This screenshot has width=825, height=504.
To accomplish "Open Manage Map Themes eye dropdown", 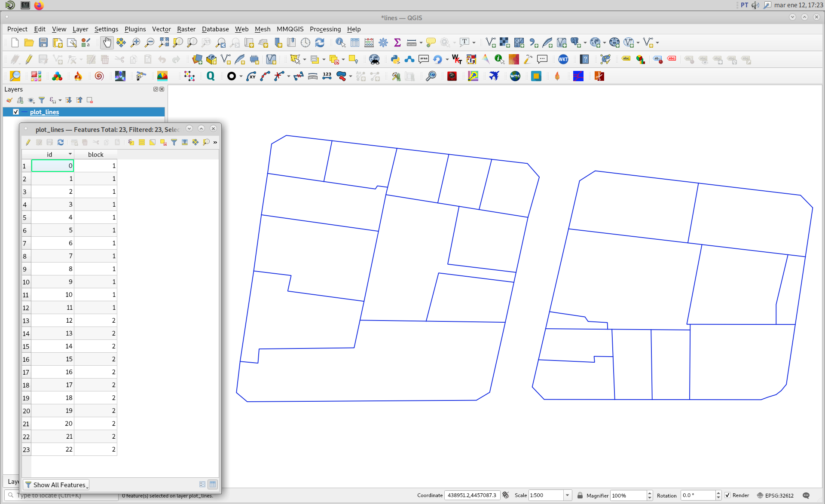I will pos(31,100).
